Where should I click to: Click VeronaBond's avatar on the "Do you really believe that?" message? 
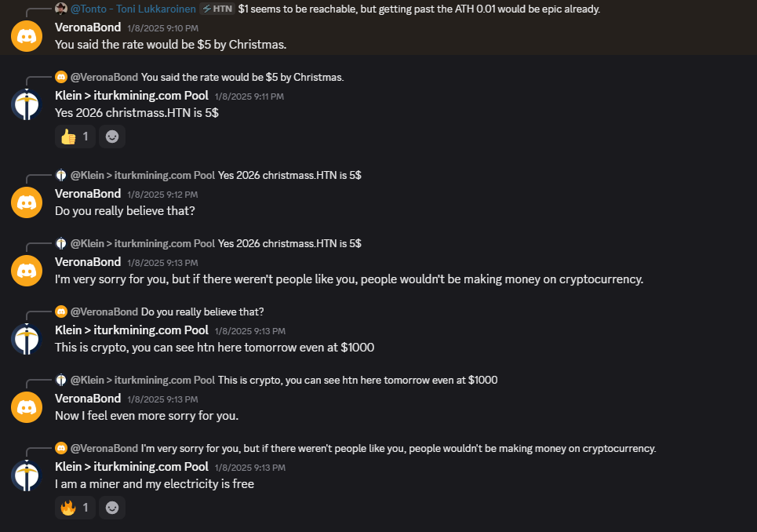coord(27,202)
